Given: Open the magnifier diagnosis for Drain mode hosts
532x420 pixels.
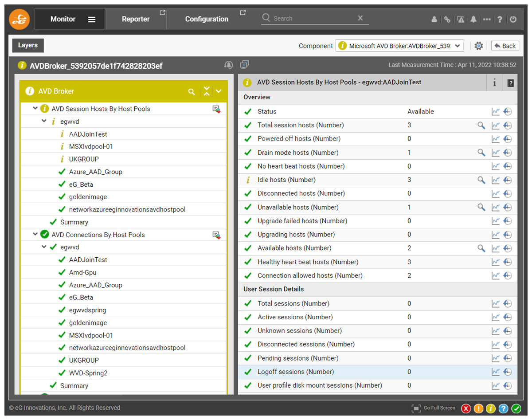Looking at the screenshot, I should tap(481, 153).
